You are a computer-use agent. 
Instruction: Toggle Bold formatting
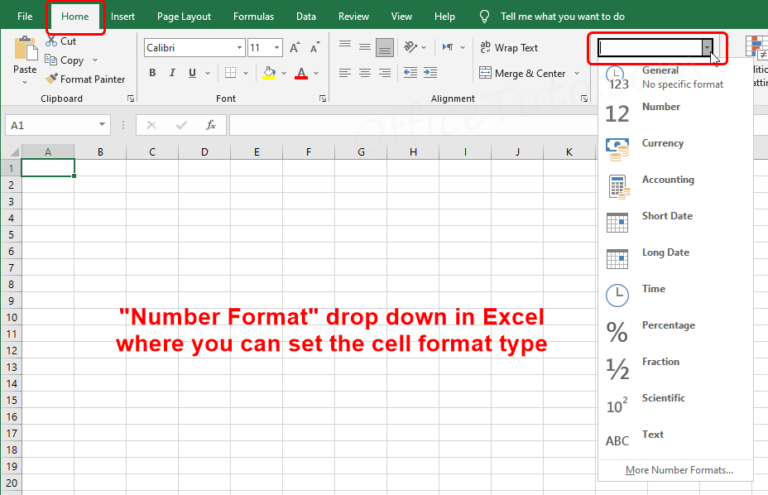[153, 73]
